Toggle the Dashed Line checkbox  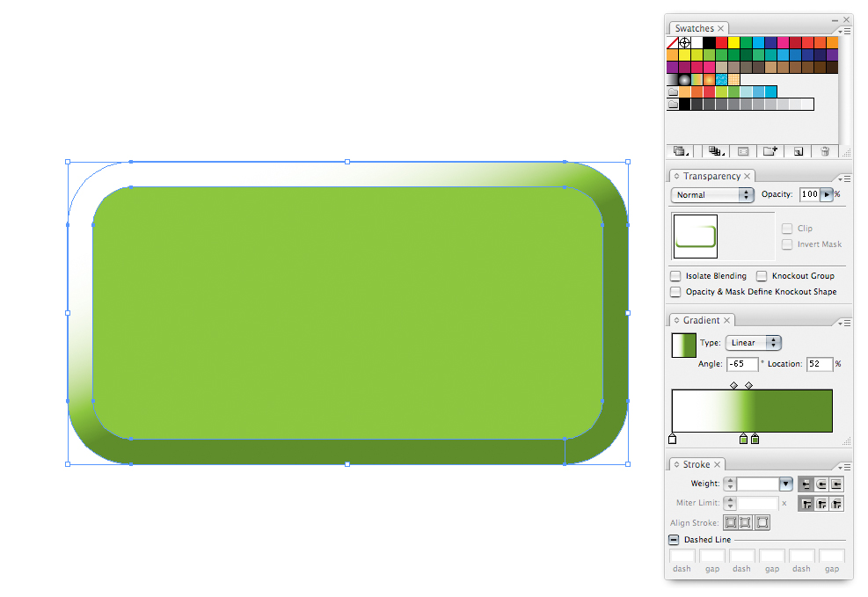pos(674,540)
